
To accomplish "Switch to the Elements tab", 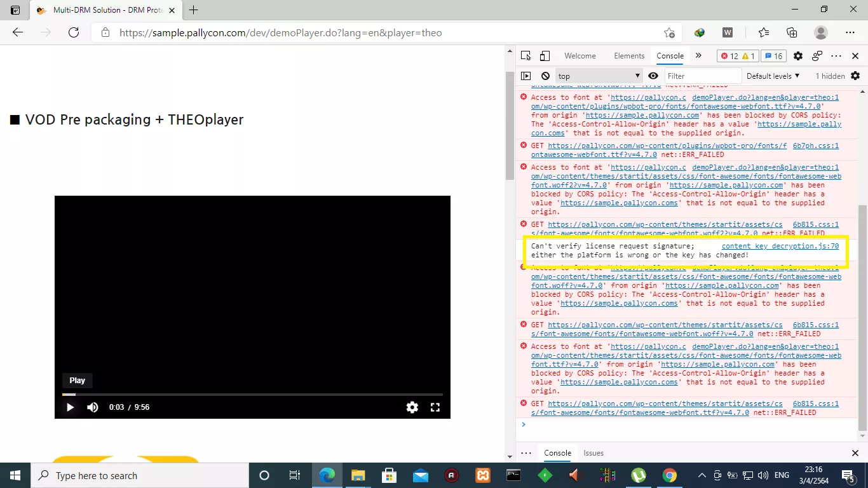I will 629,56.
